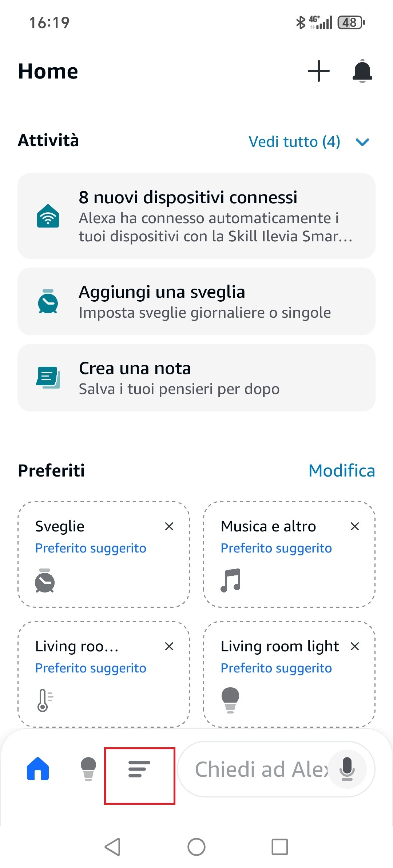Open Crea una nota activity
The image size is (393, 868).
pos(196,378)
